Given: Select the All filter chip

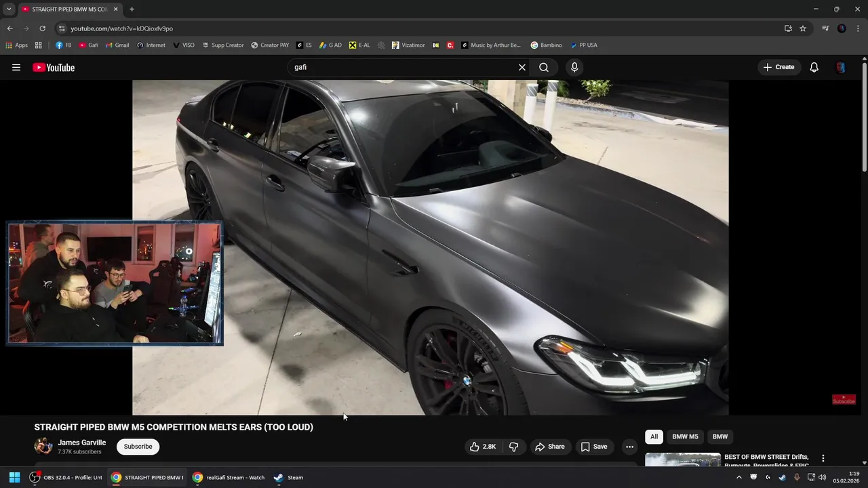Looking at the screenshot, I should click(654, 437).
